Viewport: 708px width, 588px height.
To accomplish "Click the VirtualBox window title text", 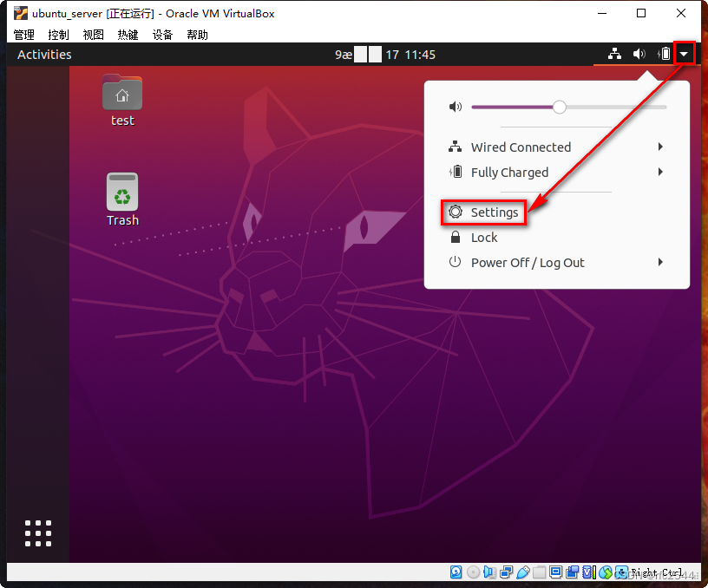I will pyautogui.click(x=153, y=14).
